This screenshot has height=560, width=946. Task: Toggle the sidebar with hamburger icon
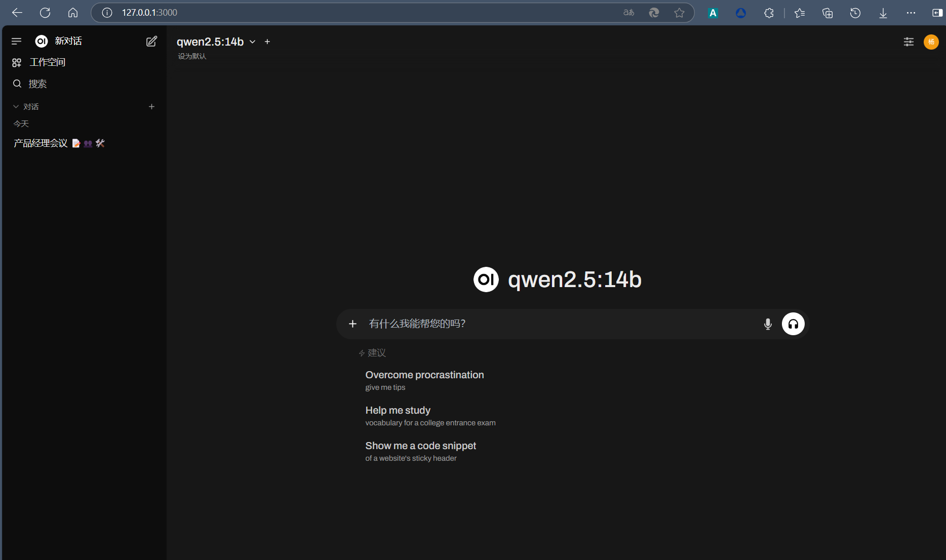tap(16, 41)
